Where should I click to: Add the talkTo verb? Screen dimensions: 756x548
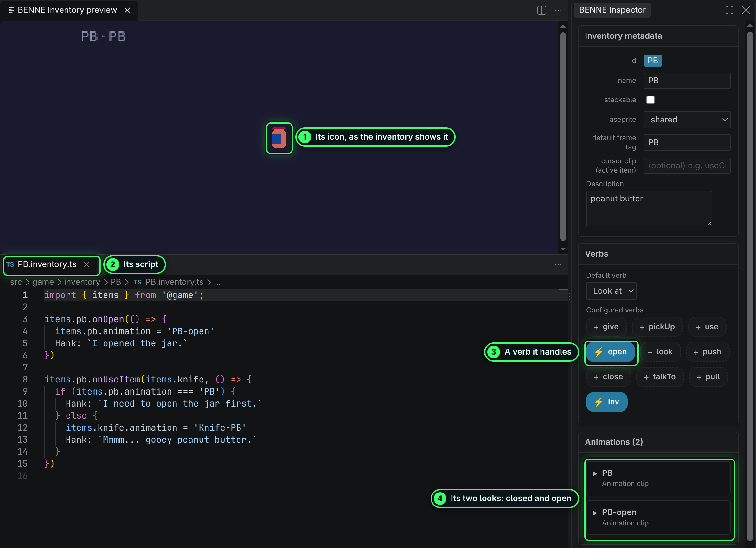tap(660, 377)
